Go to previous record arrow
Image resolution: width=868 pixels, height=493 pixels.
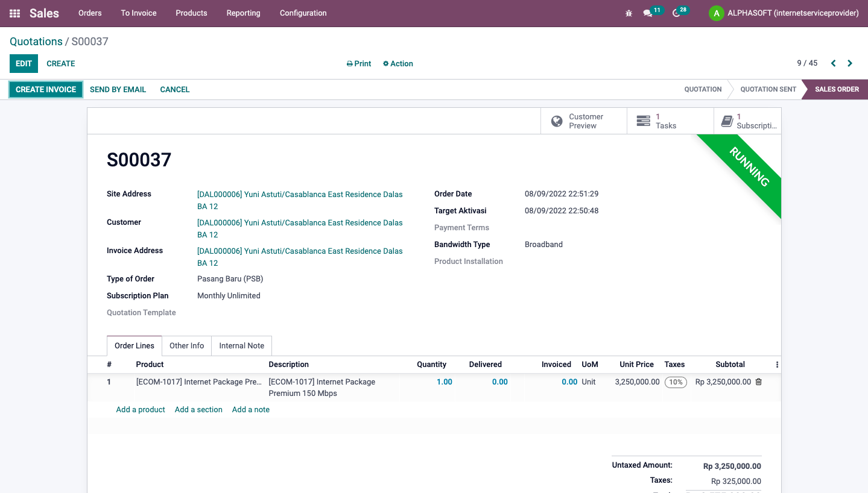834,63
